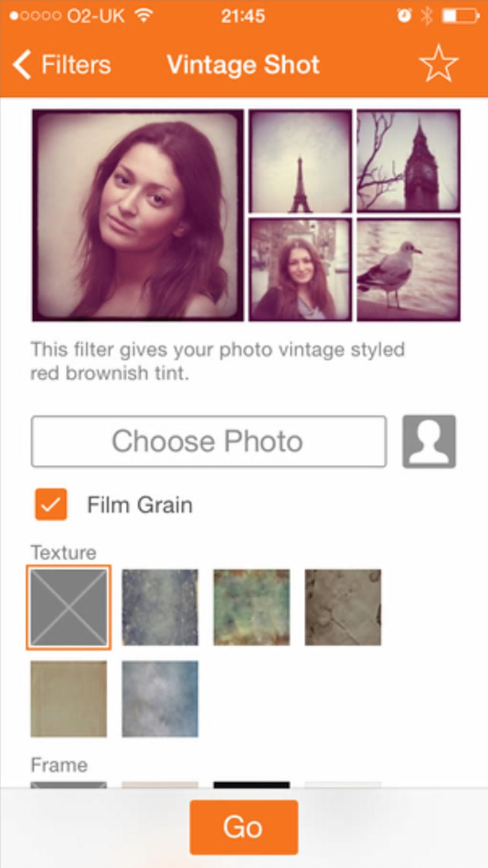This screenshot has height=868, width=488.
Task: Open the seagull sample photo
Action: [409, 270]
